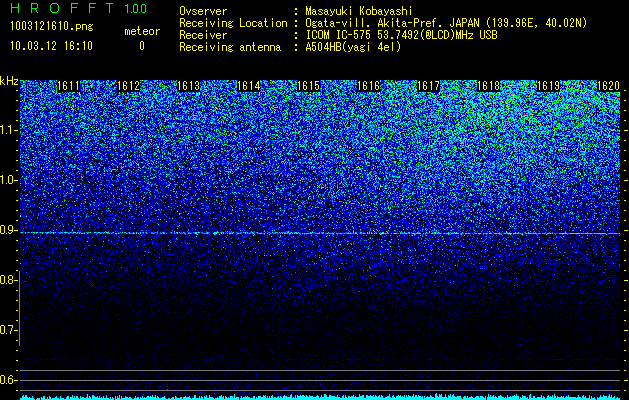Click the cyan signal level strip at the bottom
Viewport: 629px width, 400px height.
[320, 397]
